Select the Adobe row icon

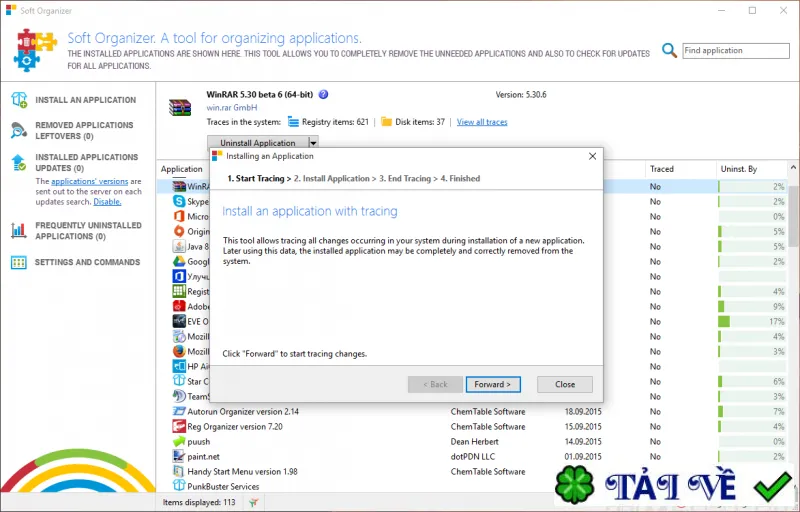(179, 306)
